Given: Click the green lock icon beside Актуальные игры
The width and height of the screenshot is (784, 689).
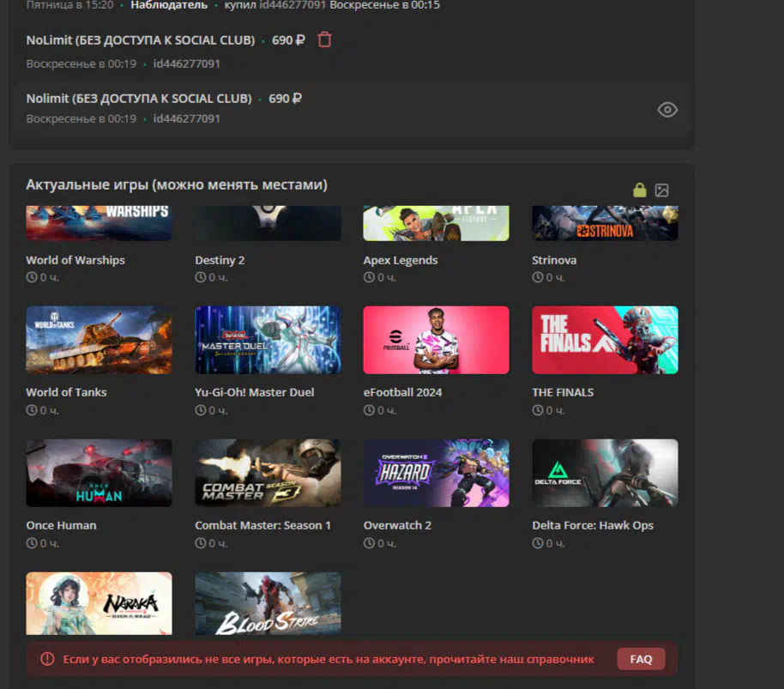Looking at the screenshot, I should coord(640,190).
